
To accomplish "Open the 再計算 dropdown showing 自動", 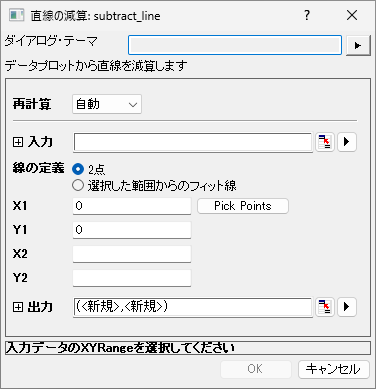I will click(x=107, y=104).
